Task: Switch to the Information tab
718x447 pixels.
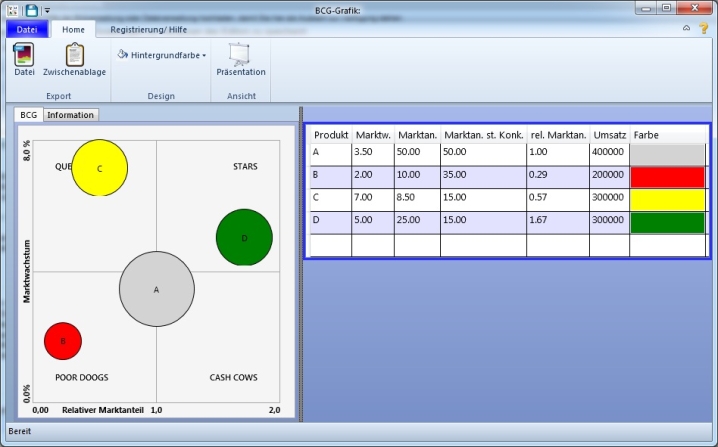Action: 70,115
